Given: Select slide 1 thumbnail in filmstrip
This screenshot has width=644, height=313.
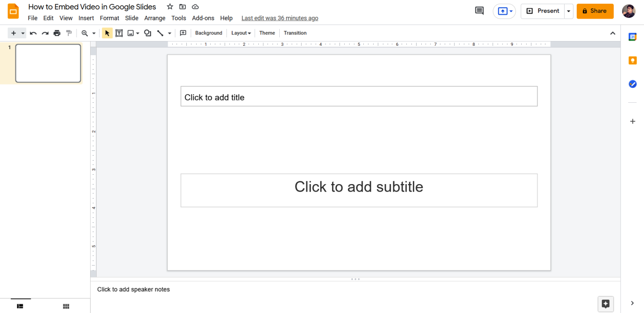Looking at the screenshot, I should click(x=48, y=63).
